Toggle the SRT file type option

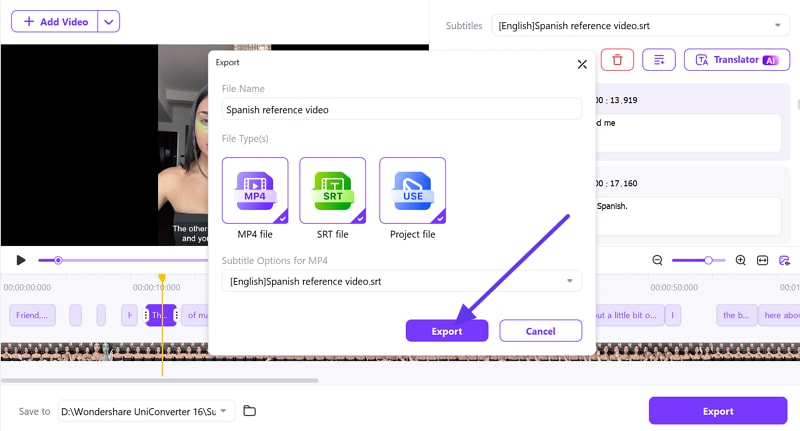[333, 191]
